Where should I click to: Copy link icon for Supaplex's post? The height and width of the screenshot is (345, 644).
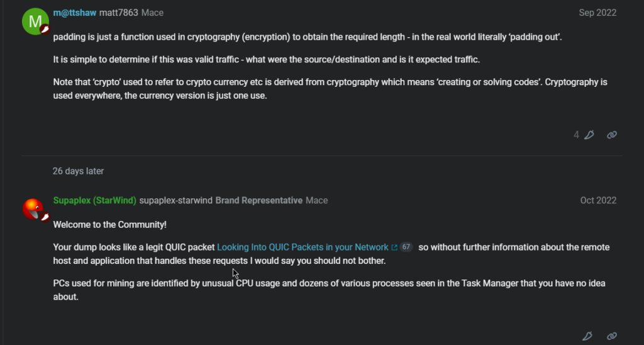[x=611, y=336]
